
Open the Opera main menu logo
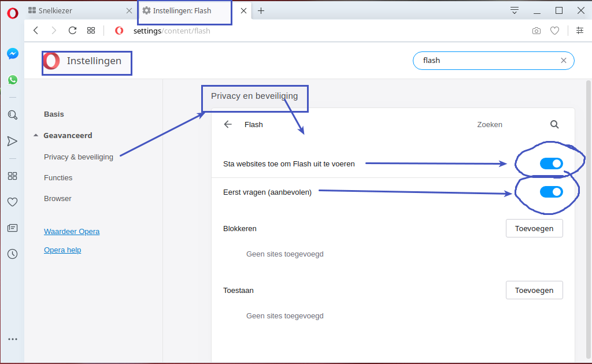(13, 13)
